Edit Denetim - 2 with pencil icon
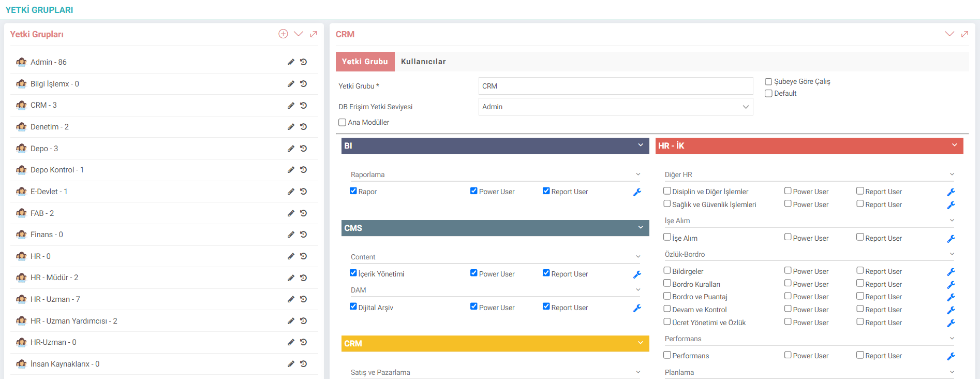Screen dimensions: 980x379 (x=291, y=127)
